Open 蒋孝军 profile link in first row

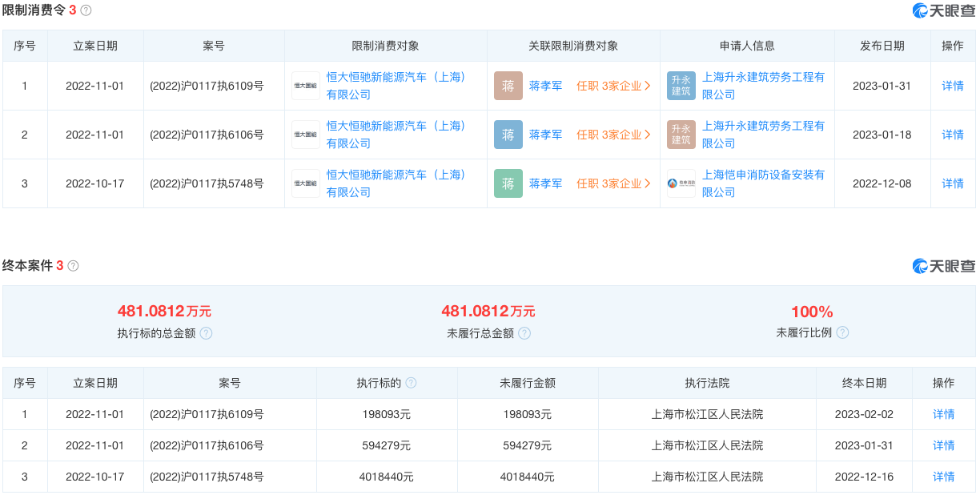click(x=545, y=86)
